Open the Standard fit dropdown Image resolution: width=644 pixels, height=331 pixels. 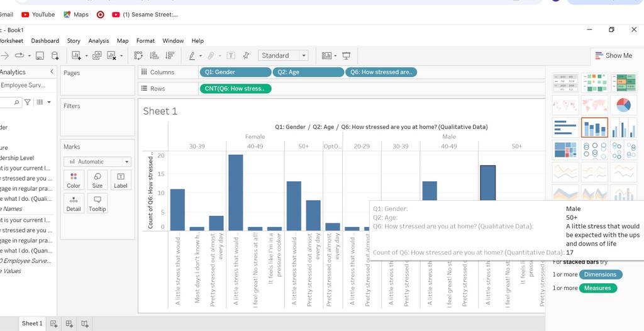click(283, 55)
